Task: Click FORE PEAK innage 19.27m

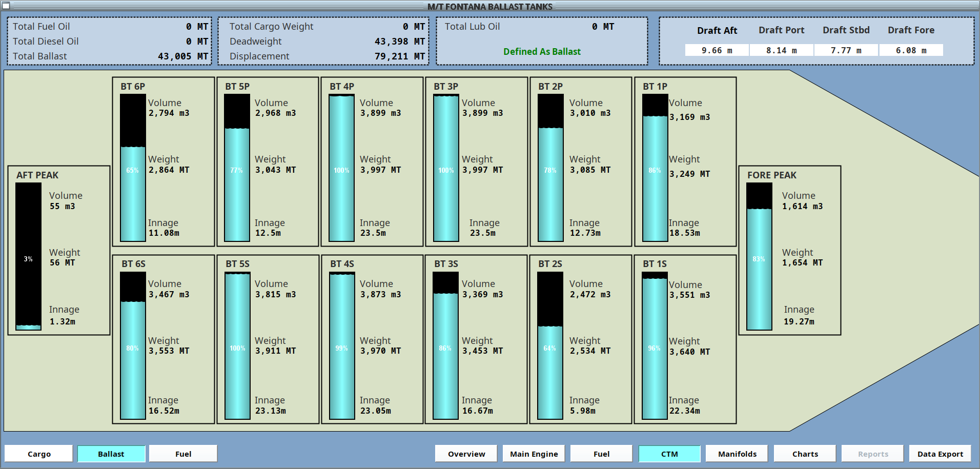Action: (x=799, y=322)
